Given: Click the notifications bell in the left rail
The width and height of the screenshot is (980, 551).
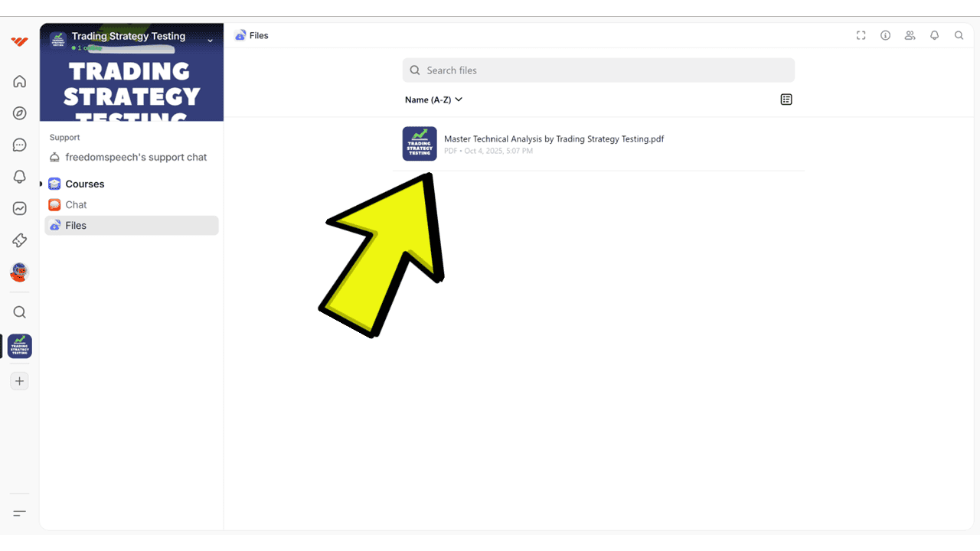Looking at the screenshot, I should [19, 177].
